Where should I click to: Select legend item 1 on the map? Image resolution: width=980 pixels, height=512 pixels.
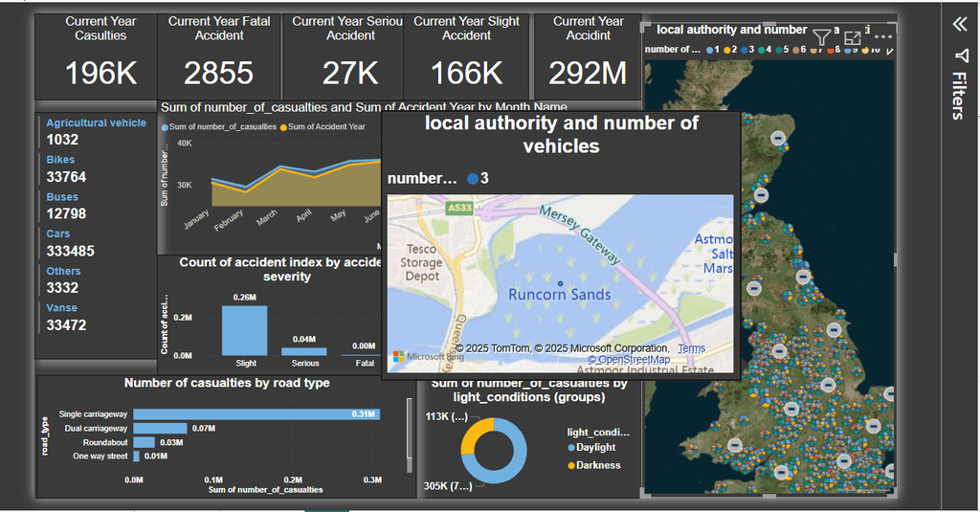(713, 50)
